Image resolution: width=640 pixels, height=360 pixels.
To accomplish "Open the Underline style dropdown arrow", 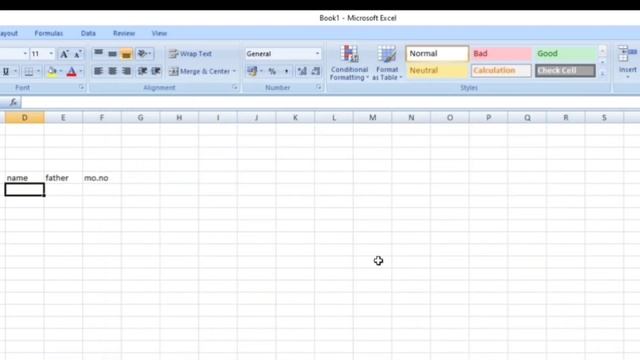I will coord(16,71).
